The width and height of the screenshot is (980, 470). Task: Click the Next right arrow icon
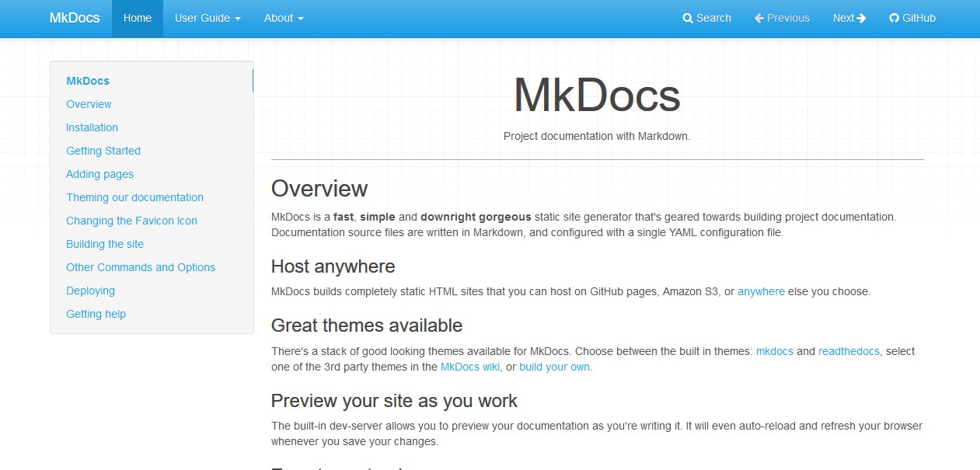point(861,18)
